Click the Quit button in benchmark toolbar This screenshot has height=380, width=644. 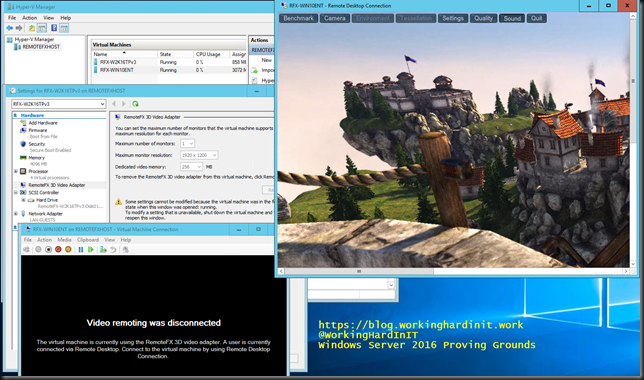[x=536, y=18]
